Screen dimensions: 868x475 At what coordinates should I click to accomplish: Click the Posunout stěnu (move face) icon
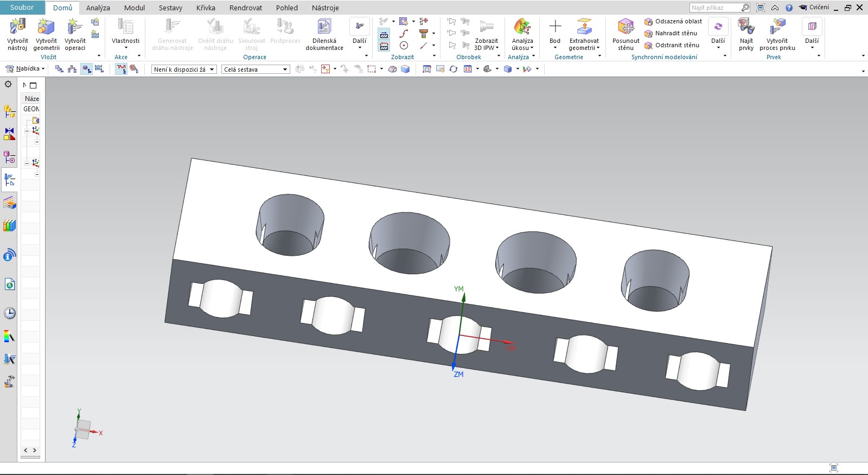pos(626,27)
